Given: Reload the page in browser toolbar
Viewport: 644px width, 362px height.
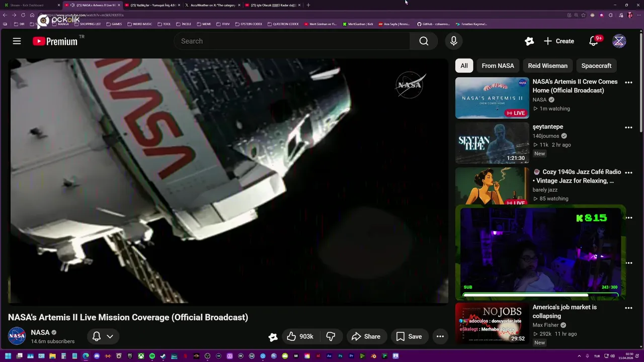Looking at the screenshot, I should [x=23, y=15].
